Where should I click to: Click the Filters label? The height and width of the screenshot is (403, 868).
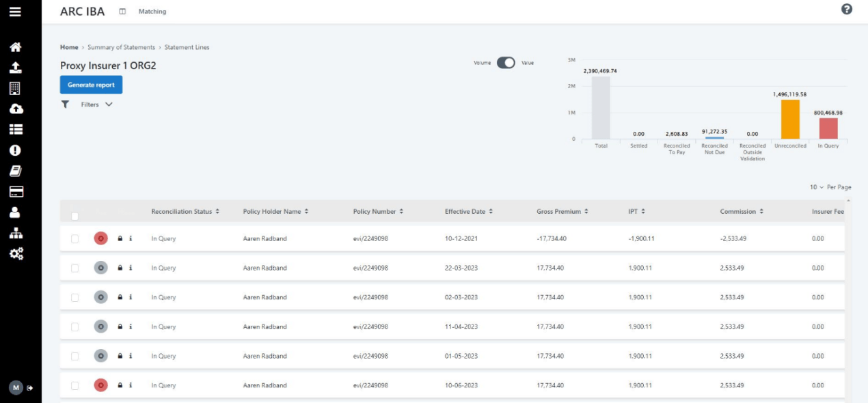click(90, 105)
